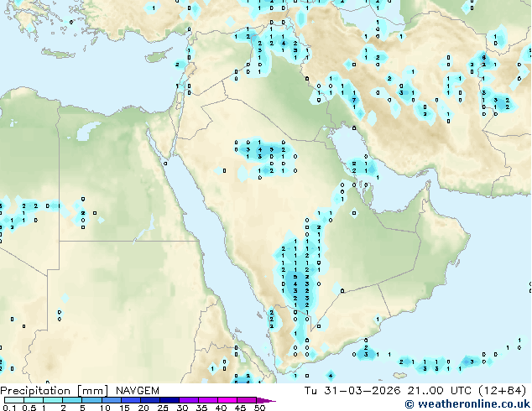The height and width of the screenshot is (411, 532).
Task: Pick the 15–20 mm legend swatch
Action: (130, 400)
